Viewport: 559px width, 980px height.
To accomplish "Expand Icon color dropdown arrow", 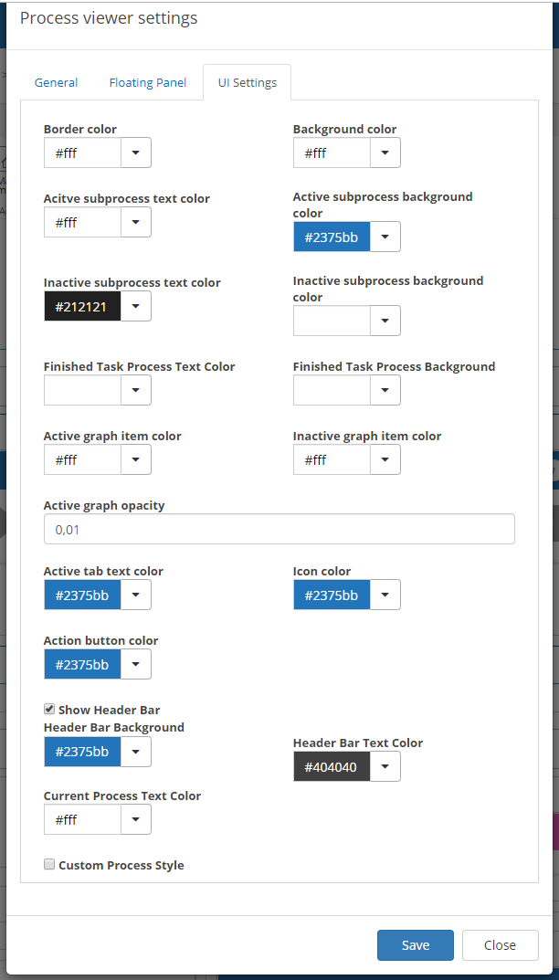I will pyautogui.click(x=385, y=595).
